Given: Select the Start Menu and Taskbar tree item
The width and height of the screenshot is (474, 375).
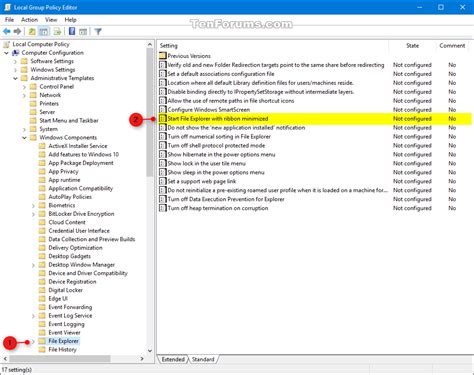Looking at the screenshot, I should point(69,120).
